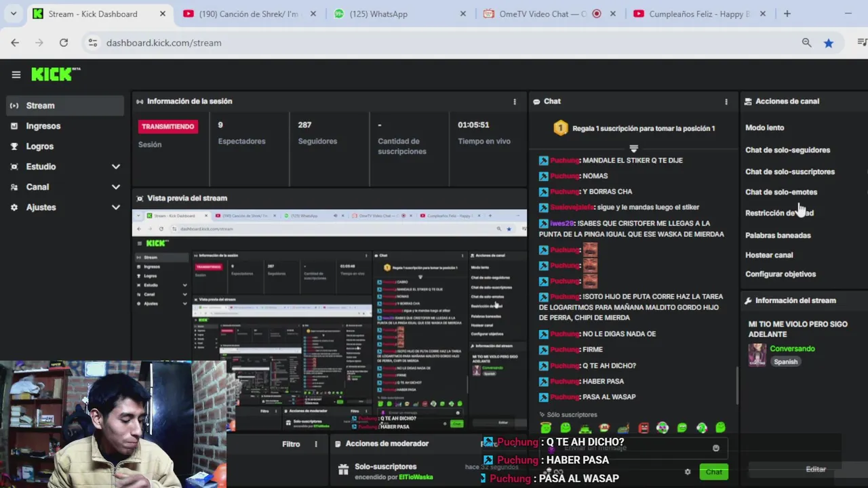The image size is (868, 488).
Task: Toggle Chat de solo-emotes
Action: 781,192
